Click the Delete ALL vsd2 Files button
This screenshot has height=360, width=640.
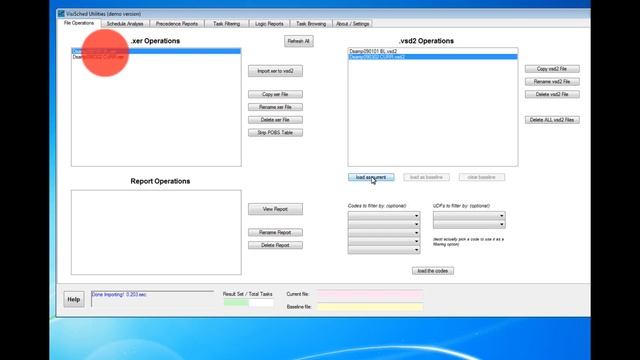coord(552,120)
